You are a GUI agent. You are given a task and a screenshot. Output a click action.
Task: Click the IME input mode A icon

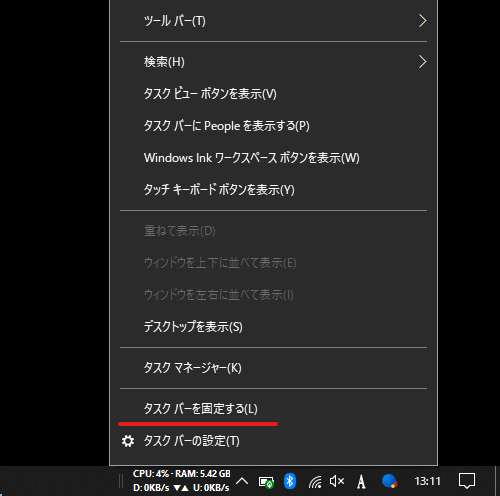[361, 482]
